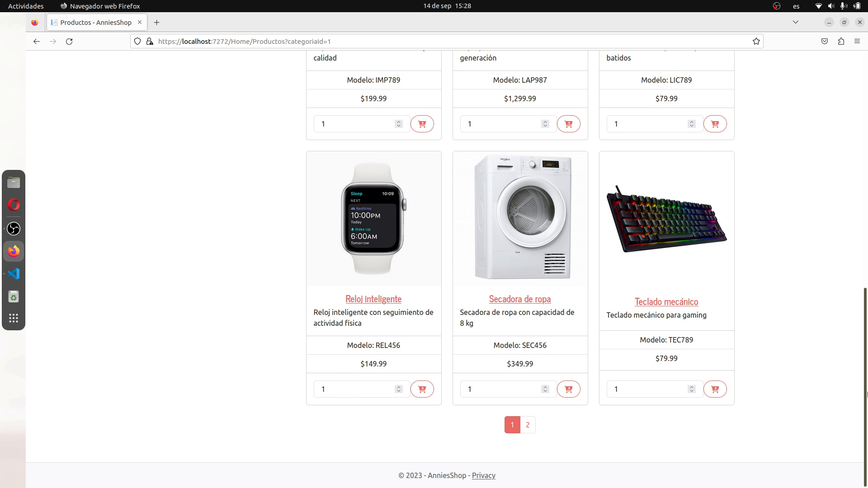Reload the current page

coord(69,41)
